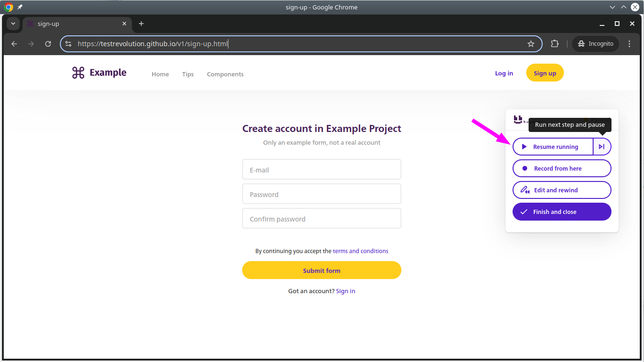
Task: Open Chrome three-dot menu
Action: pos(629,44)
